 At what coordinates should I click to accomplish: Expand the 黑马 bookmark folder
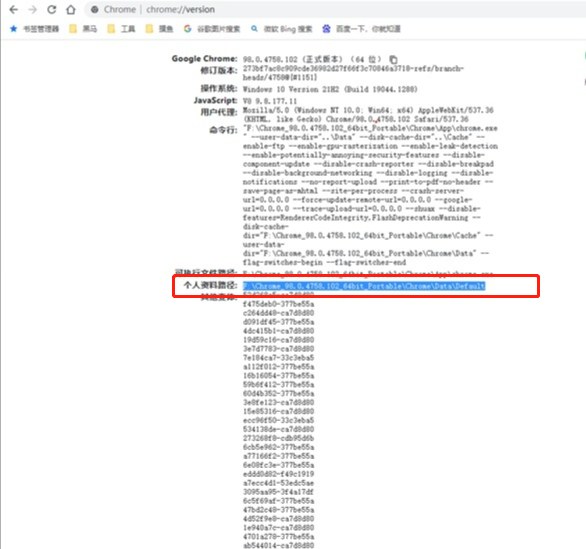83,29
